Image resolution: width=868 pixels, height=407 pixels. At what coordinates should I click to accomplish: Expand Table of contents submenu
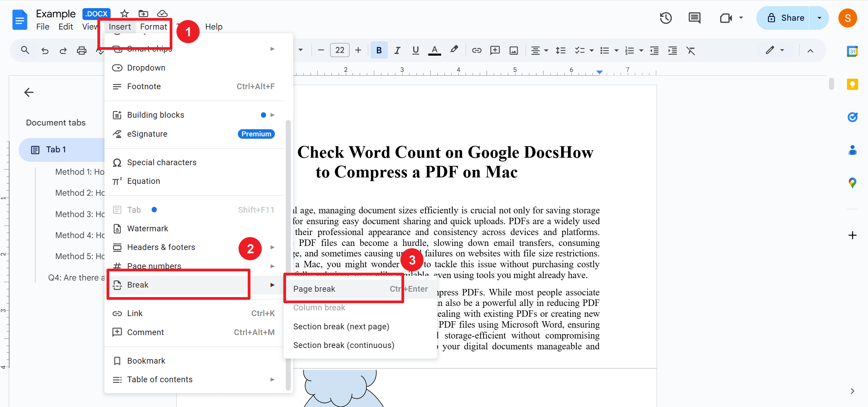click(x=194, y=380)
